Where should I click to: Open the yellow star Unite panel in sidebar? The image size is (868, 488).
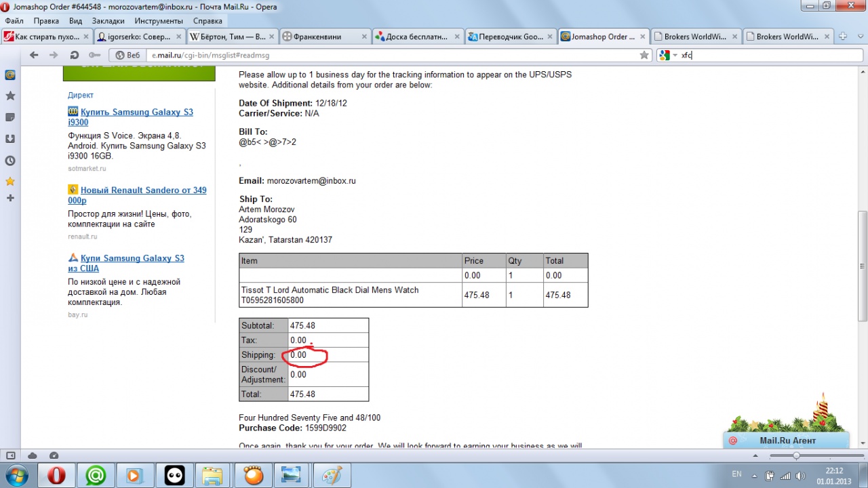coord(10,182)
